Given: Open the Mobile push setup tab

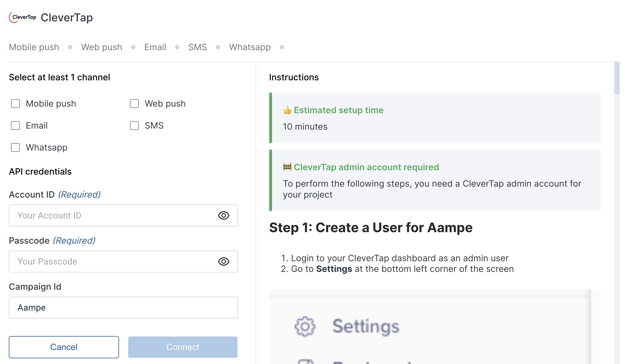Looking at the screenshot, I should click(34, 47).
